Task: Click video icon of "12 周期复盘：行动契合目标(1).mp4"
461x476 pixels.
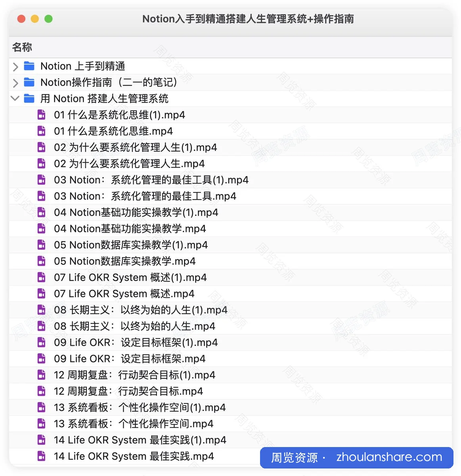Action: 41,375
